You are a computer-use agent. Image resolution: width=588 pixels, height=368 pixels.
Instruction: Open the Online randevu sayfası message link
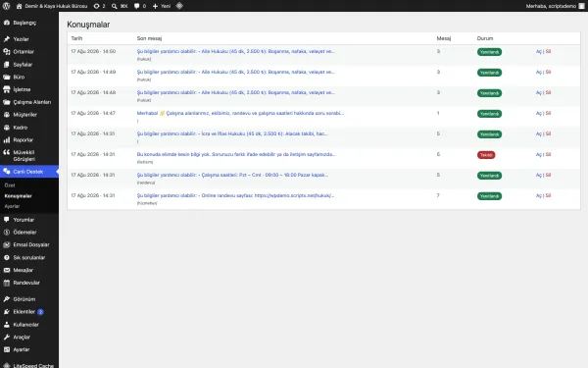[235, 195]
